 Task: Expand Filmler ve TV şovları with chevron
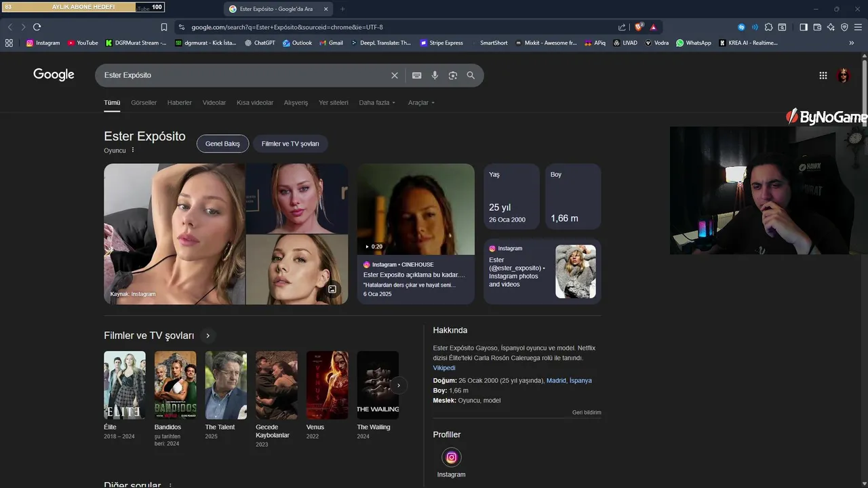[208, 335]
